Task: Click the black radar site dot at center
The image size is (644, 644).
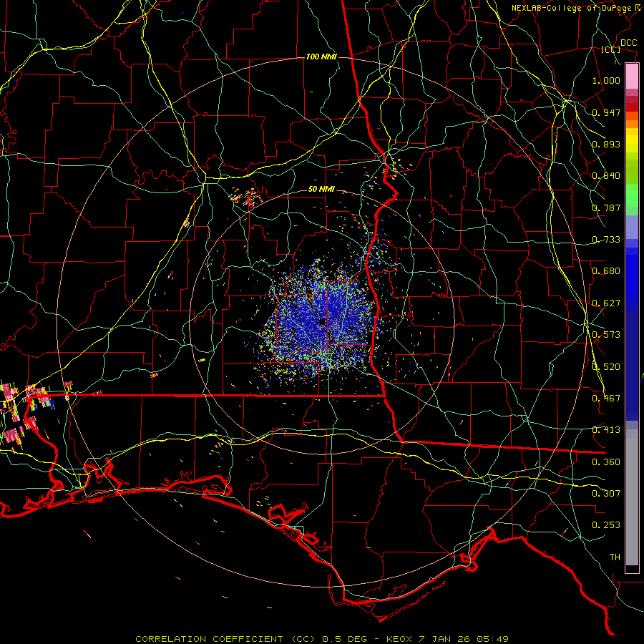Action: click(x=322, y=321)
